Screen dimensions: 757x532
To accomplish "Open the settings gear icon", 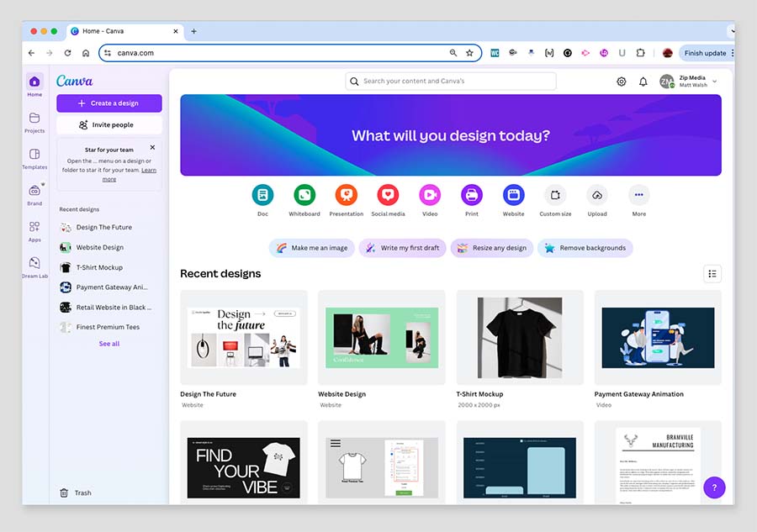I will (x=622, y=82).
